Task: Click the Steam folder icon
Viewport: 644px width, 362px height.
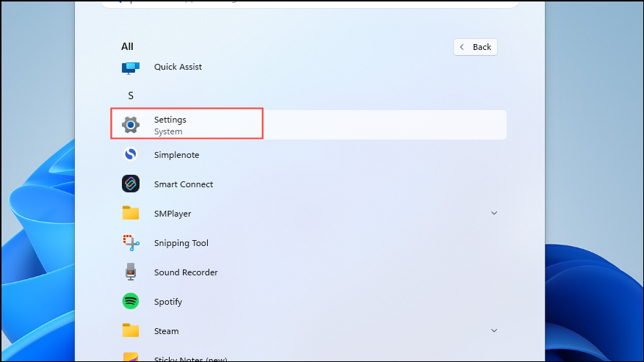Action: pos(131,330)
